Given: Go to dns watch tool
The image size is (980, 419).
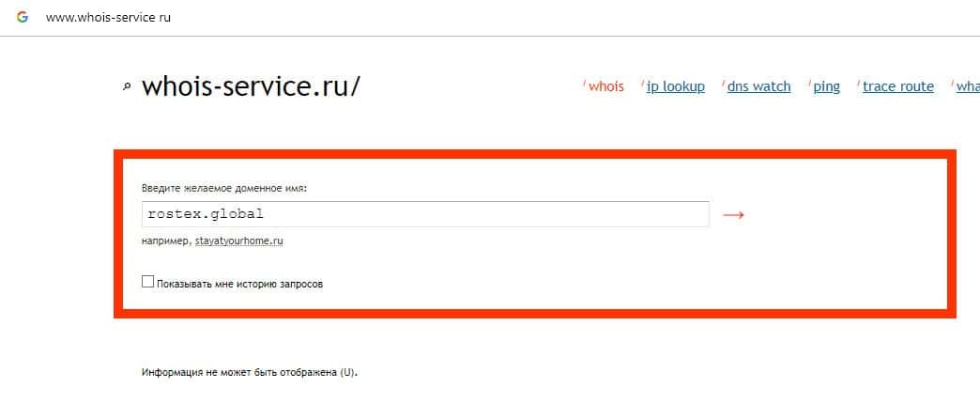Looking at the screenshot, I should point(758,86).
